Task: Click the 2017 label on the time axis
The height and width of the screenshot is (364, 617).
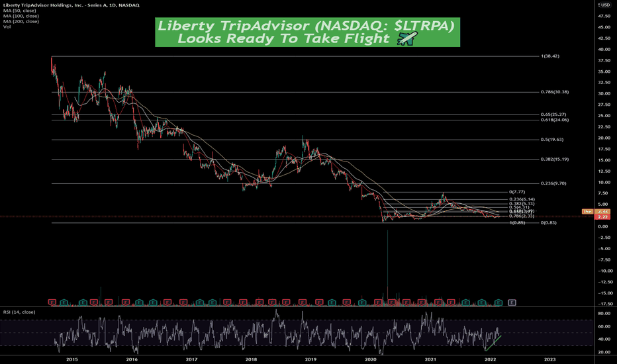Action: (x=191, y=359)
